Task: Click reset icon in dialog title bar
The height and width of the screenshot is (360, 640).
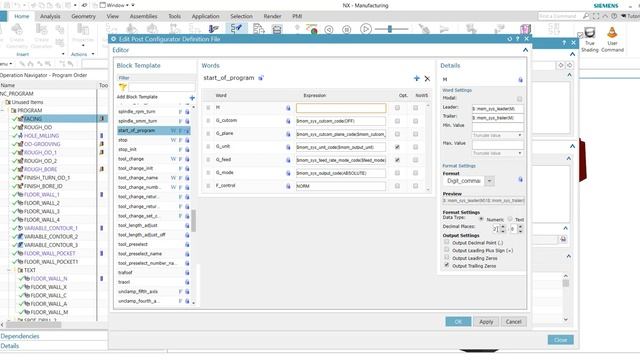Action: pos(509,39)
